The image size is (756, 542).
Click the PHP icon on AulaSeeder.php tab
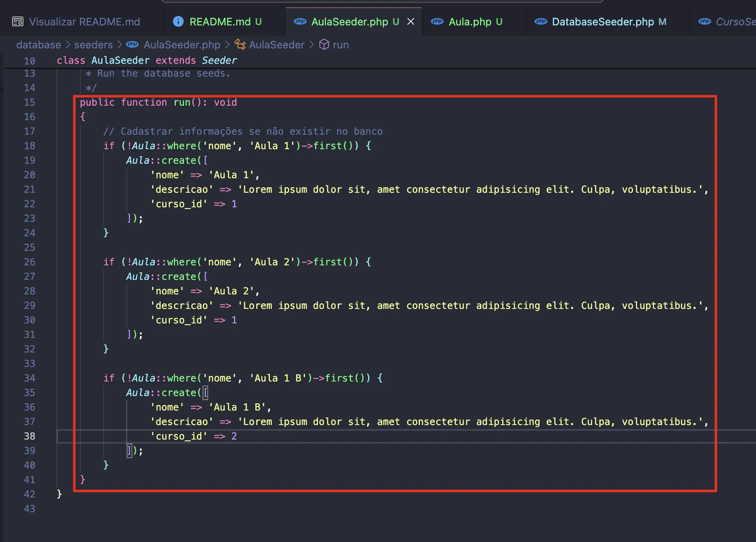[x=300, y=22]
